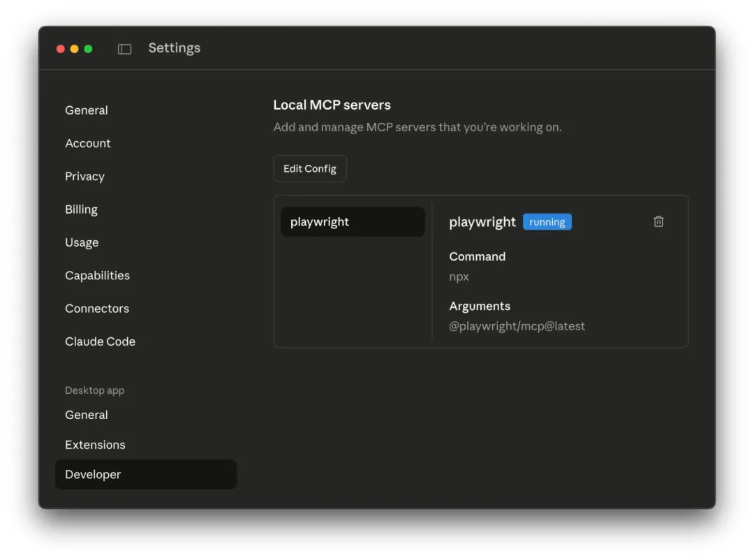Open the Extensions section
This screenshot has width=754, height=560.
[95, 445]
